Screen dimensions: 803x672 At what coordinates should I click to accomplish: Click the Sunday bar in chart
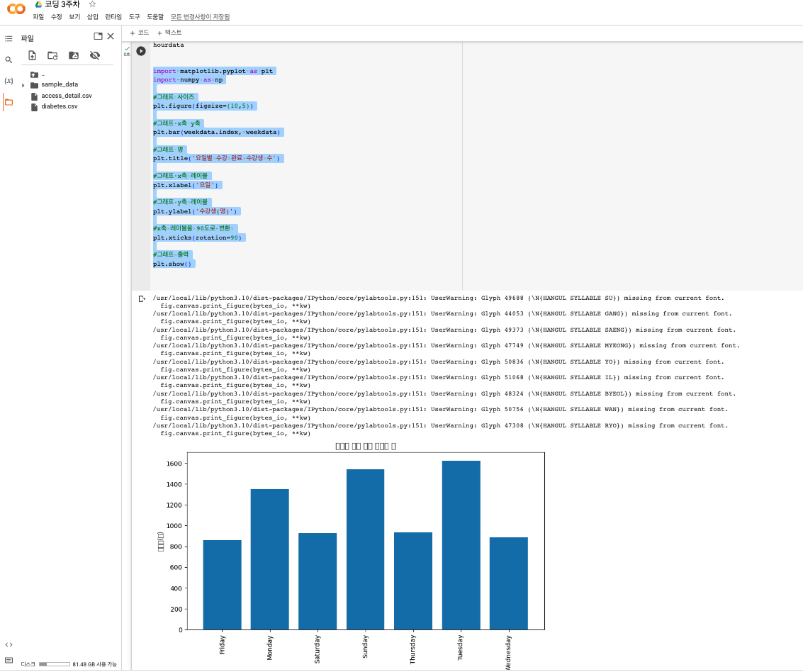365,549
